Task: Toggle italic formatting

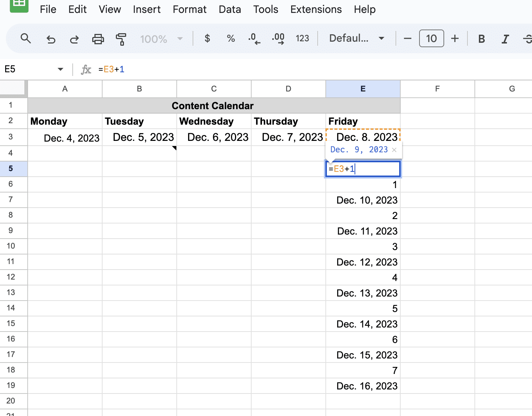Action: pos(505,39)
